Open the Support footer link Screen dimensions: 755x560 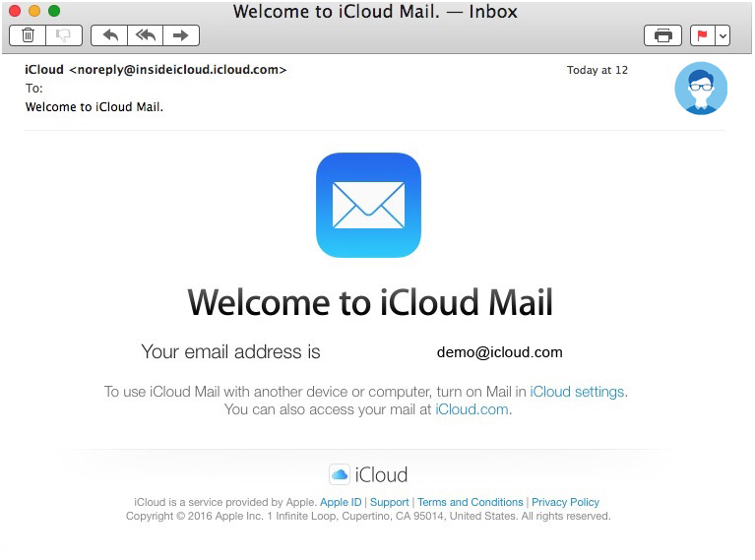point(389,502)
